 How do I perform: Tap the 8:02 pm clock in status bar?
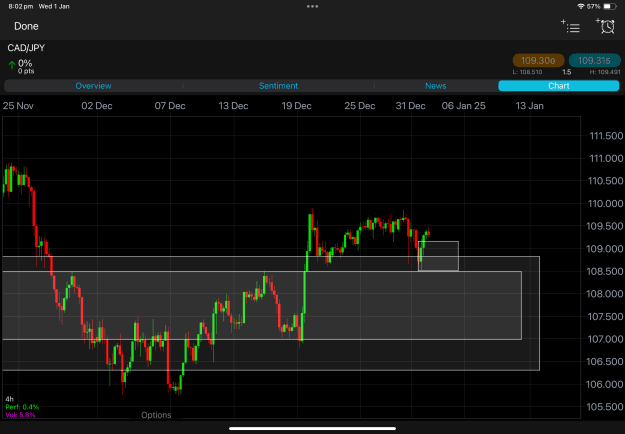point(21,6)
